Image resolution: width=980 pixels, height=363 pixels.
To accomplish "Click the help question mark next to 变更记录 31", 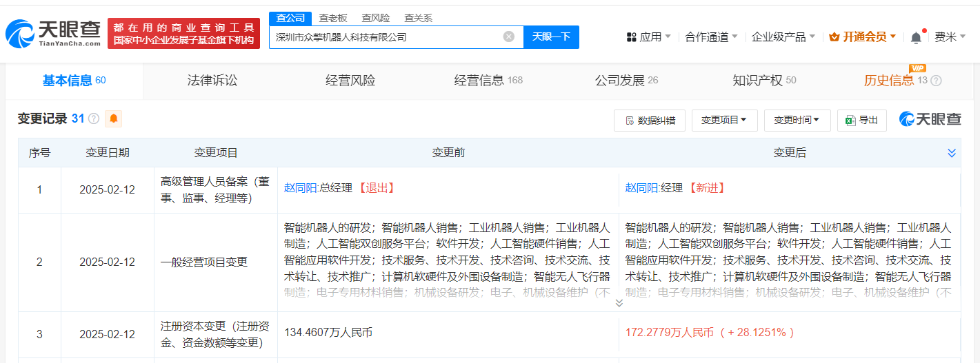I will click(94, 119).
